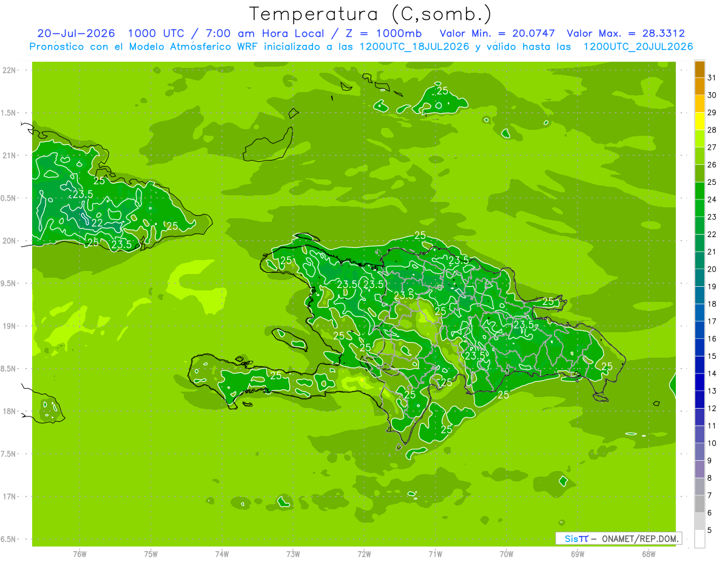Image resolution: width=728 pixels, height=562 pixels.
Task: Select the date text '20-Jul-2026'
Action: [x=76, y=33]
